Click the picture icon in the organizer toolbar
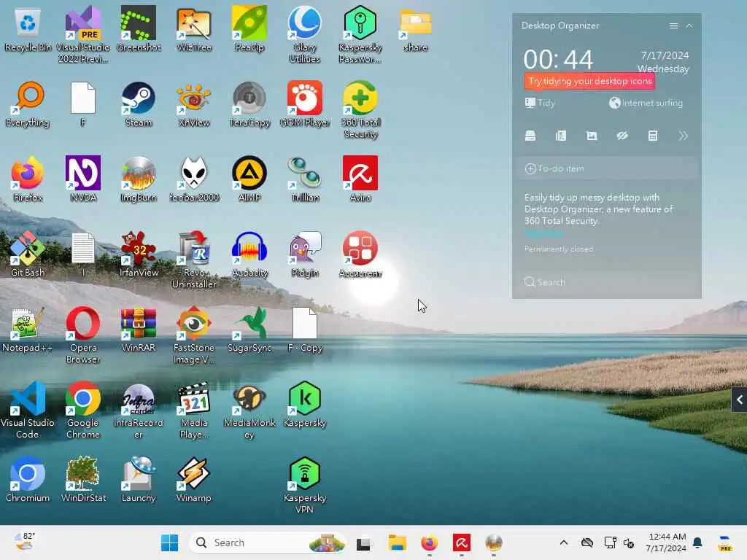This screenshot has width=747, height=560. pyautogui.click(x=592, y=136)
